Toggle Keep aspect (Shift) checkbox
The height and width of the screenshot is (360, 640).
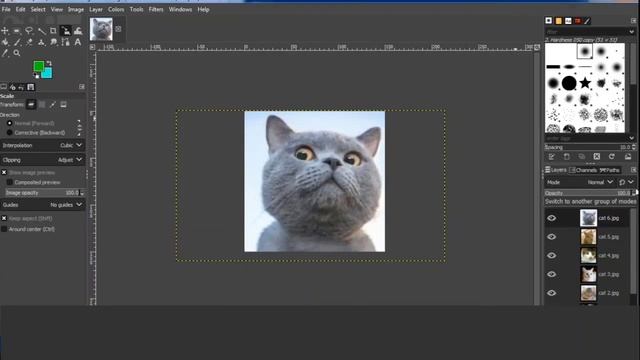coord(4,218)
